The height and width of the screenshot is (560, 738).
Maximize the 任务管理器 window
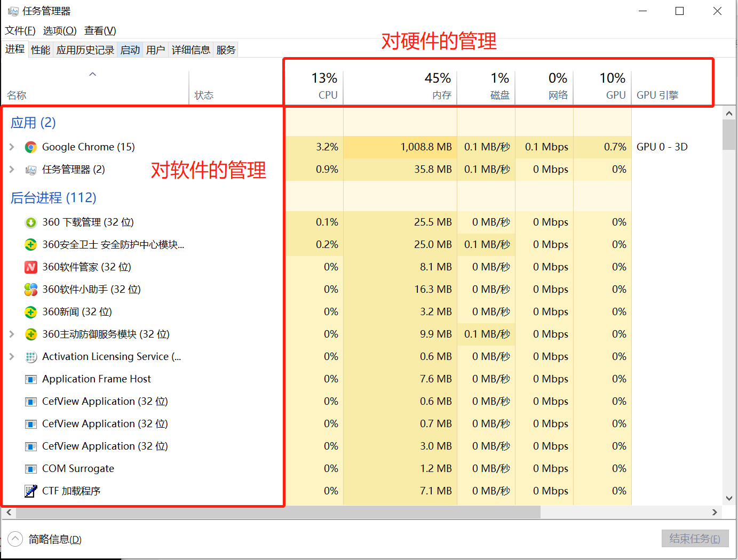[x=679, y=11]
